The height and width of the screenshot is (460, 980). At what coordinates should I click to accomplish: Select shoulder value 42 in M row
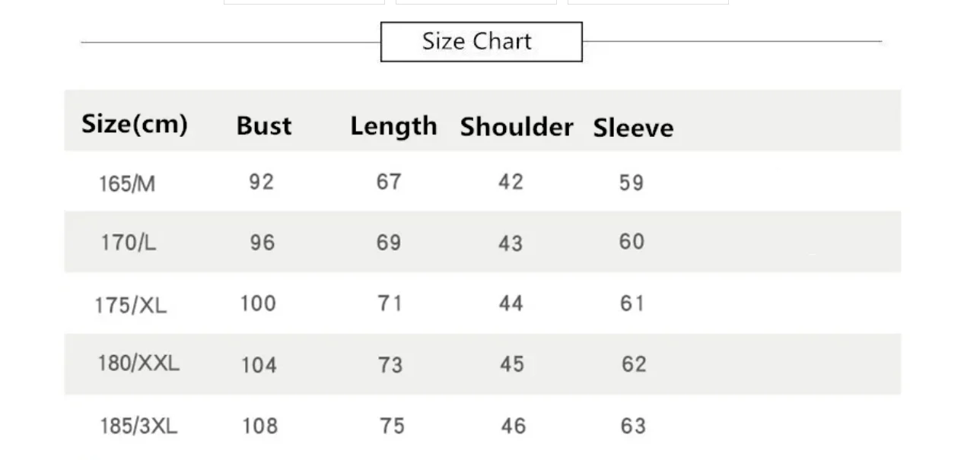[x=511, y=182]
